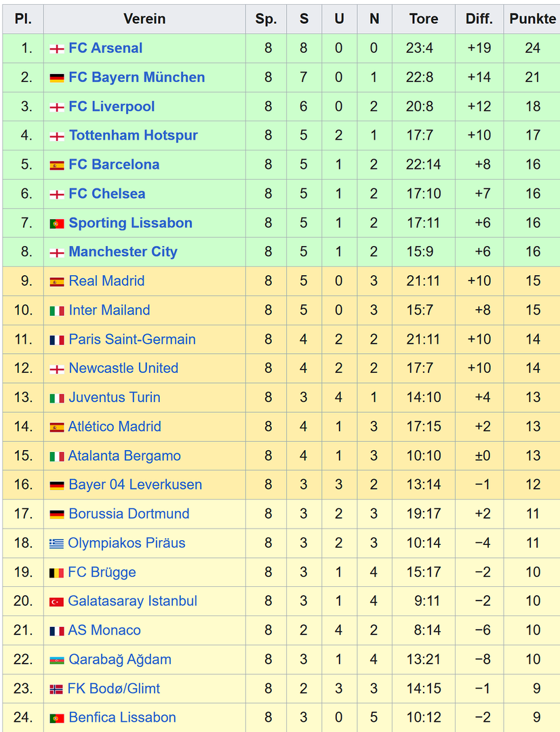This screenshot has width=560, height=732.
Task: Open the Tottenham Hotspur link
Action: pos(134,136)
